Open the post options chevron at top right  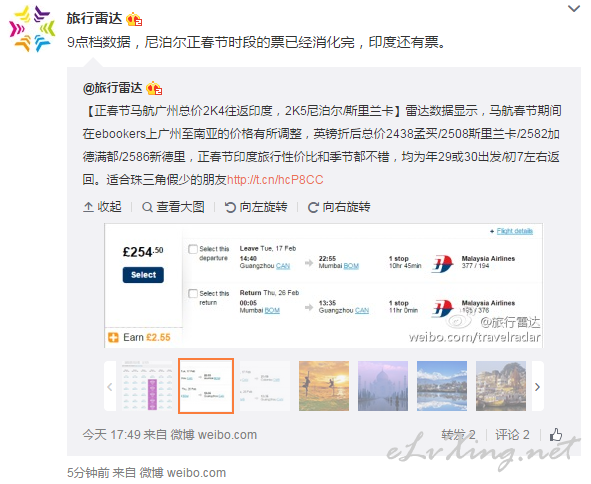pyautogui.click(x=574, y=8)
